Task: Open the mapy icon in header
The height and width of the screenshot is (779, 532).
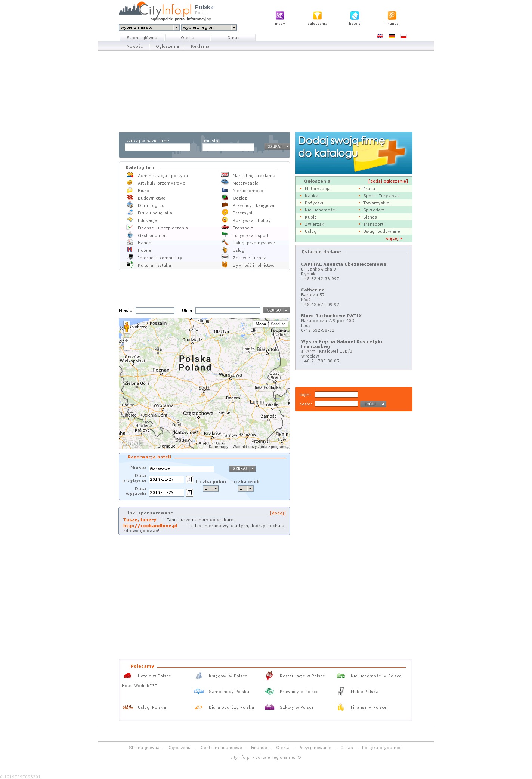Action: pyautogui.click(x=280, y=16)
